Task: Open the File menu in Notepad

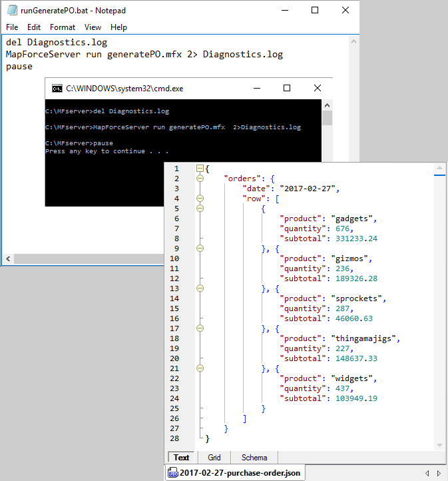Action: tap(12, 27)
